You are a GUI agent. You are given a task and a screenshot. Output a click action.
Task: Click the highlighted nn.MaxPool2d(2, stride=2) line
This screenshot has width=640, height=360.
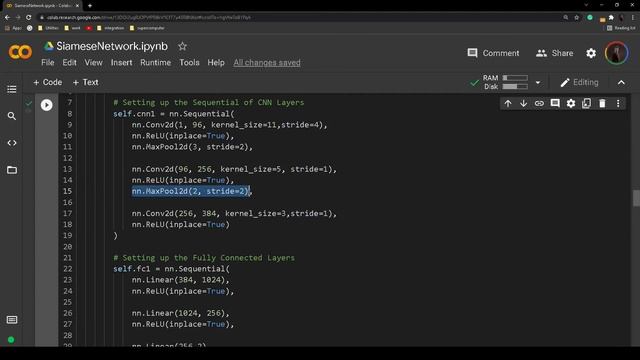click(x=191, y=191)
